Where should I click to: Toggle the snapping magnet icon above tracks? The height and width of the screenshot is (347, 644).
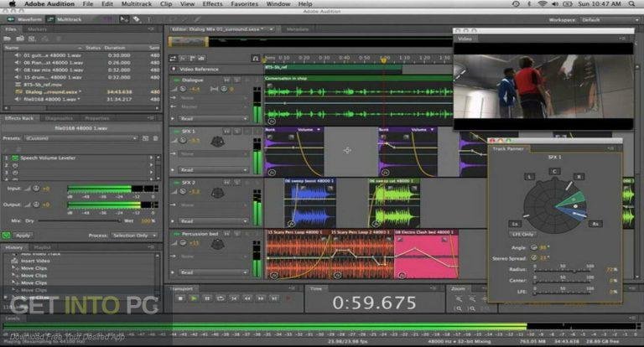(x=256, y=59)
